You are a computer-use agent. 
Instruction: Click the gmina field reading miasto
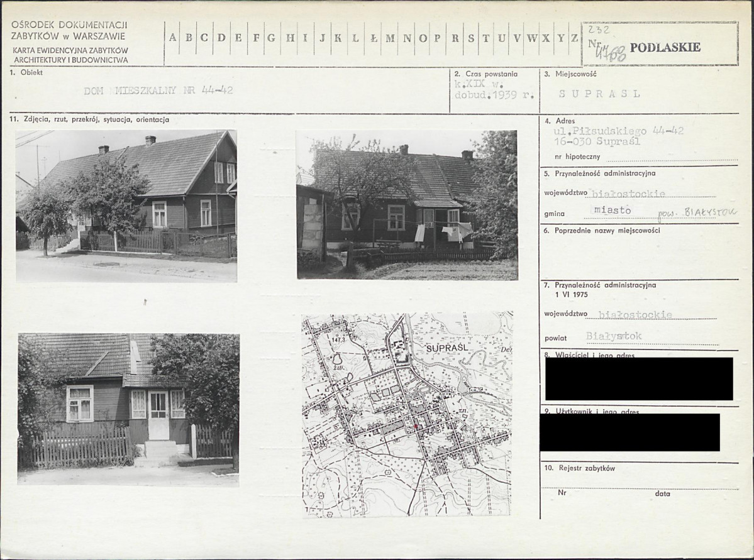click(x=613, y=211)
